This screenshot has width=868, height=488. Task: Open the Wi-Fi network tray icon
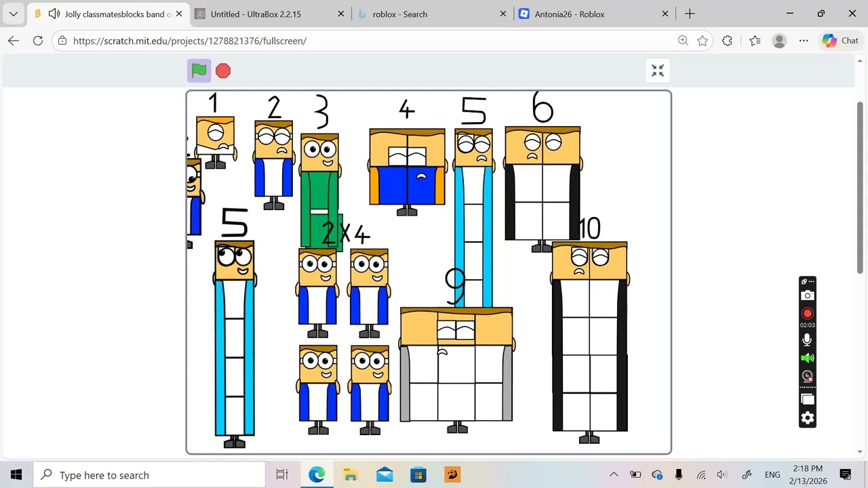(x=701, y=475)
